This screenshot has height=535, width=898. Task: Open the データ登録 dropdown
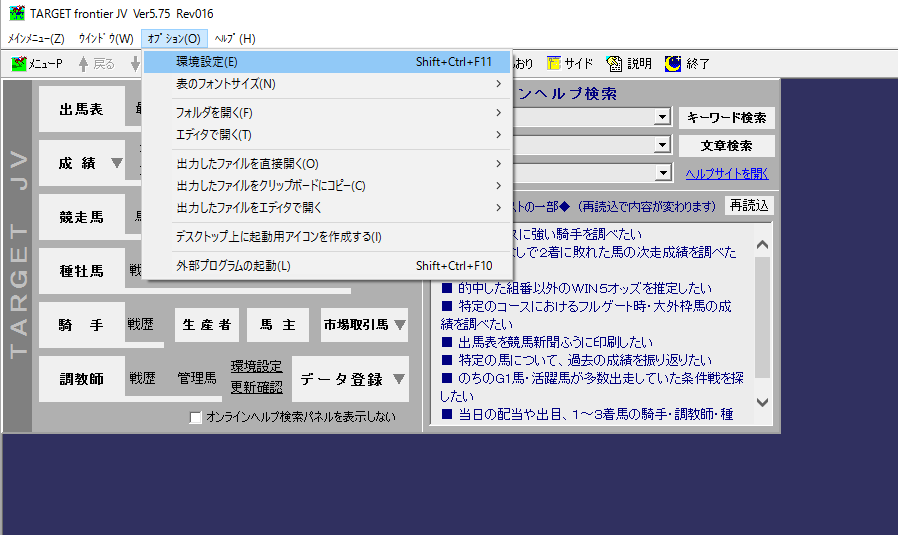pyautogui.click(x=350, y=379)
